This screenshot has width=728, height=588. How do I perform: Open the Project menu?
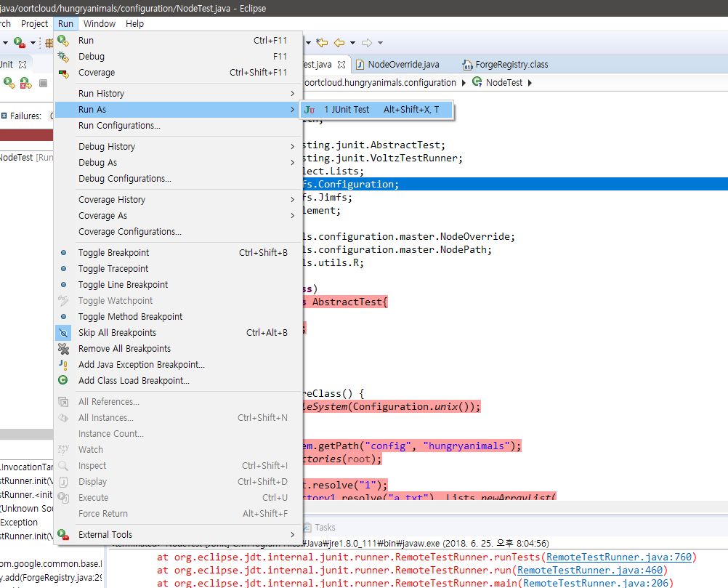(34, 24)
